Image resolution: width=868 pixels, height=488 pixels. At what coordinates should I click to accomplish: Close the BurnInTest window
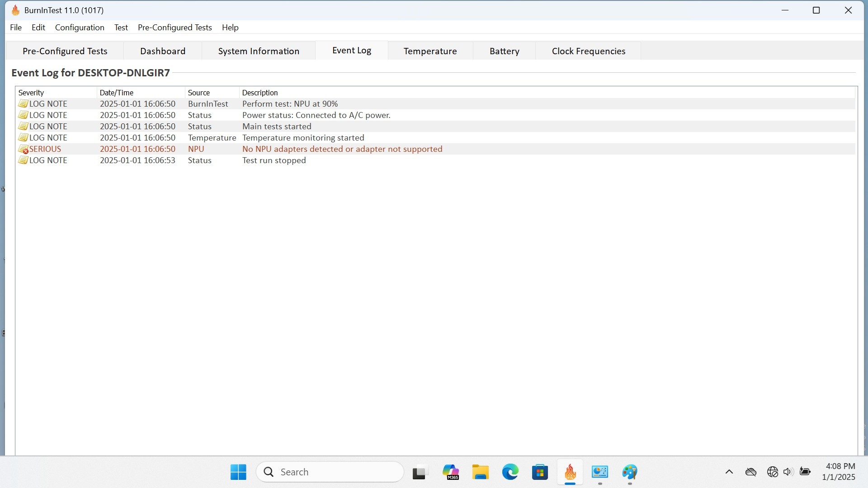click(x=849, y=10)
